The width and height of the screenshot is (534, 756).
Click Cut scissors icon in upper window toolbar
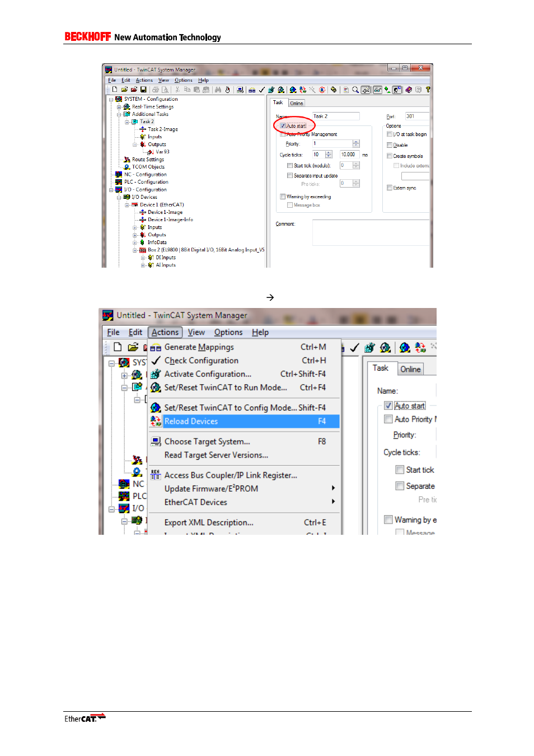tap(177, 90)
